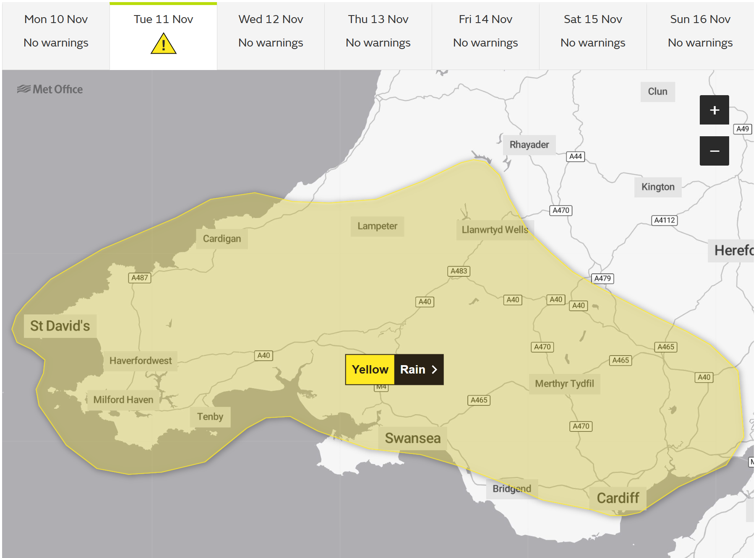Click the A487 road shield near Cardigan

point(139,278)
